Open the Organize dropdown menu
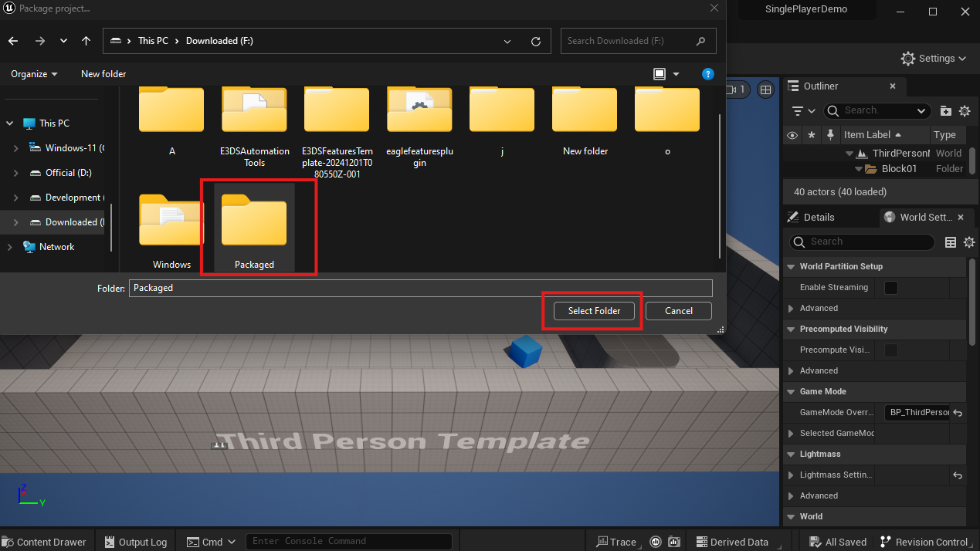Screen dimensions: 980x551 click(x=34, y=74)
